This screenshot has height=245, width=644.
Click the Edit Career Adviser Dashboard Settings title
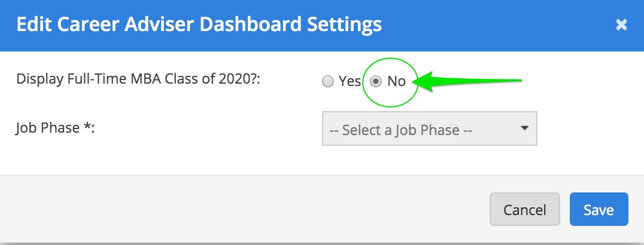click(199, 25)
